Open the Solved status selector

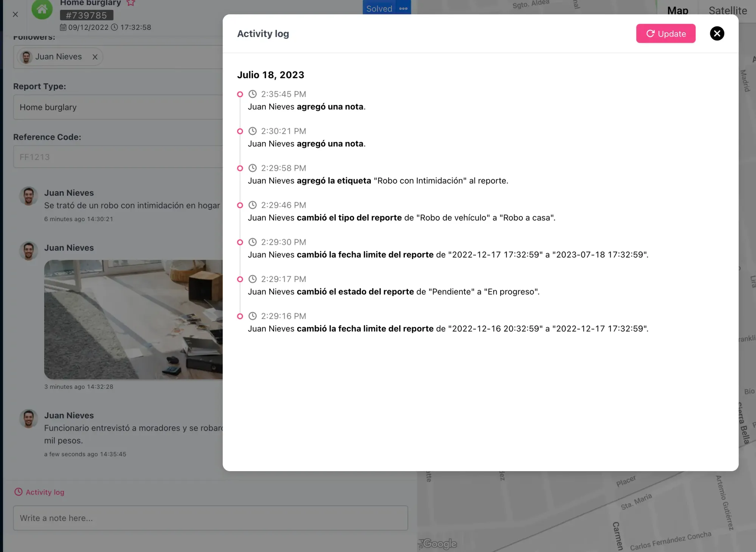pyautogui.click(x=379, y=8)
